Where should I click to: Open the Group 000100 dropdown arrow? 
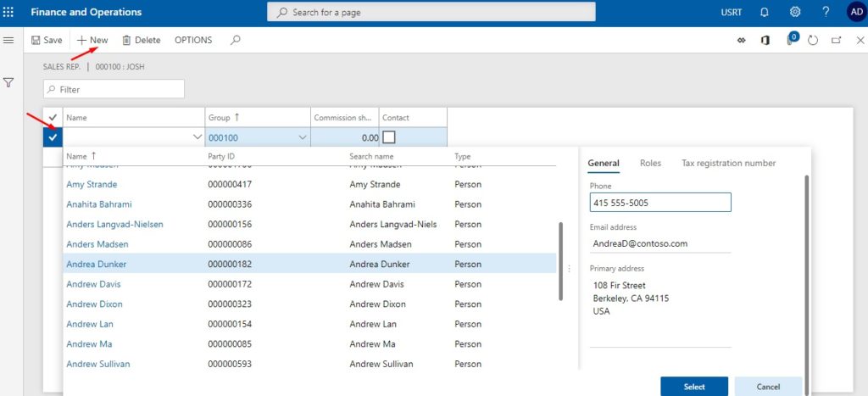click(x=303, y=137)
